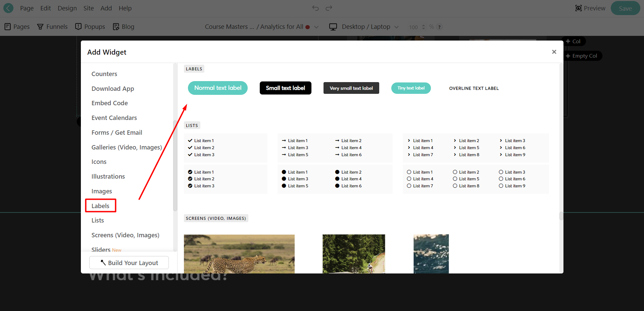Click the green back arrow to exit editor
644x311 pixels.
[x=8, y=8]
